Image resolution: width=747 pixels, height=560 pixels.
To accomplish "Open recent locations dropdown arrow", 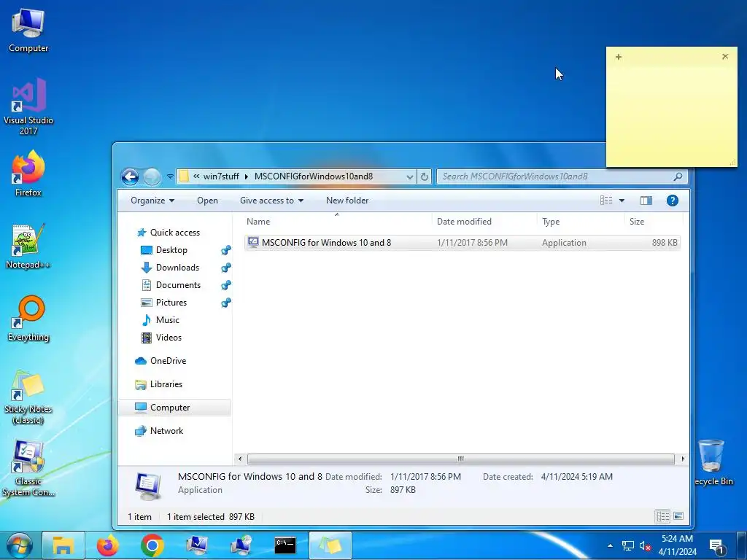I will click(x=170, y=176).
